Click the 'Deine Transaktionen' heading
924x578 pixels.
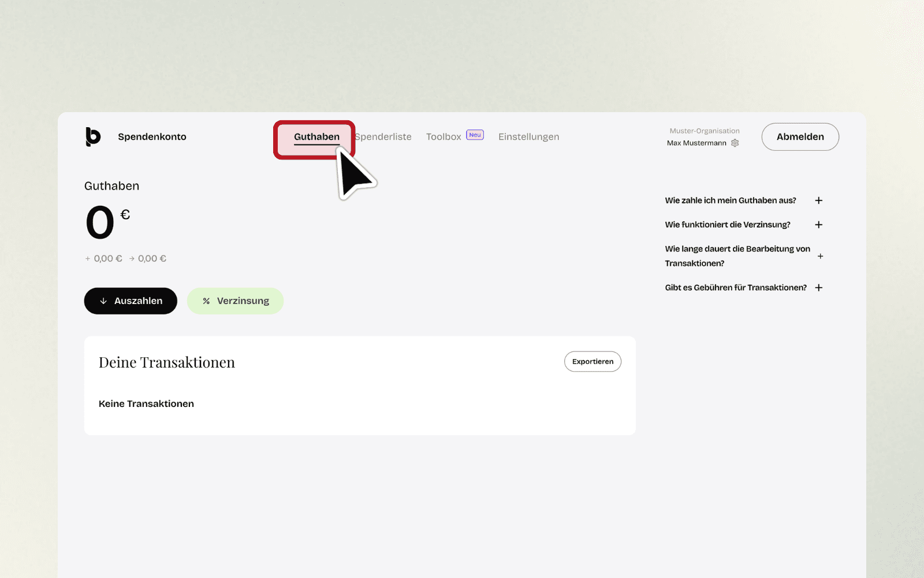[x=167, y=362]
